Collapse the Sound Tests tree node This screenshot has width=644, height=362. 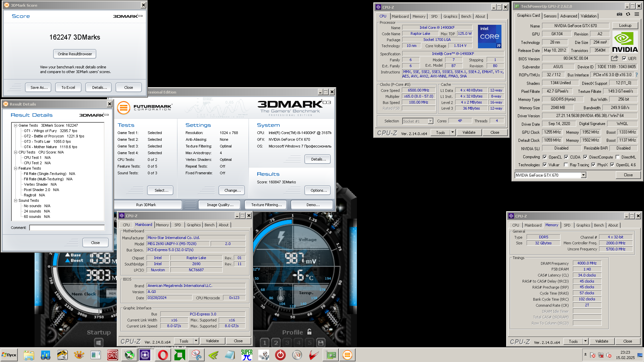(x=15, y=200)
